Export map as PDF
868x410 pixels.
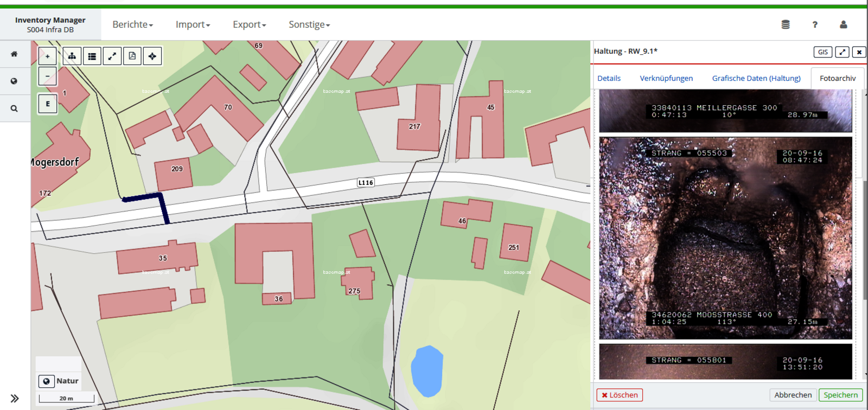click(132, 56)
